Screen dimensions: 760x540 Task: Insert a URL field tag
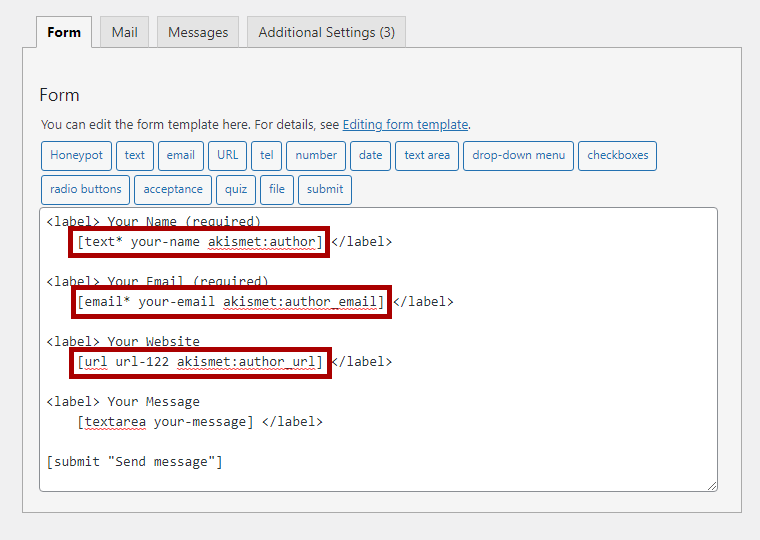pos(227,156)
